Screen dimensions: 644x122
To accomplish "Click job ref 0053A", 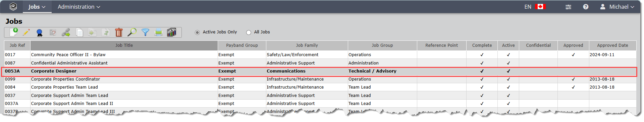I will pos(12,71).
